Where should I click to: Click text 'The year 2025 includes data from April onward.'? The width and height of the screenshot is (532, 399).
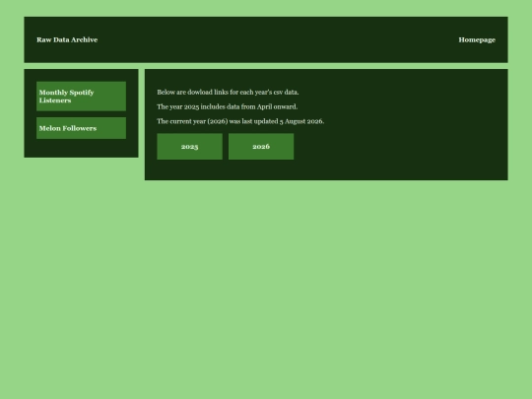click(227, 106)
